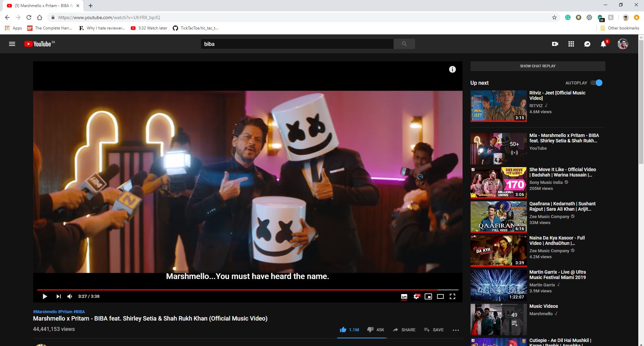Open notifications bell with 5 badge
Viewport: 644px width, 346px height.
pos(603,44)
